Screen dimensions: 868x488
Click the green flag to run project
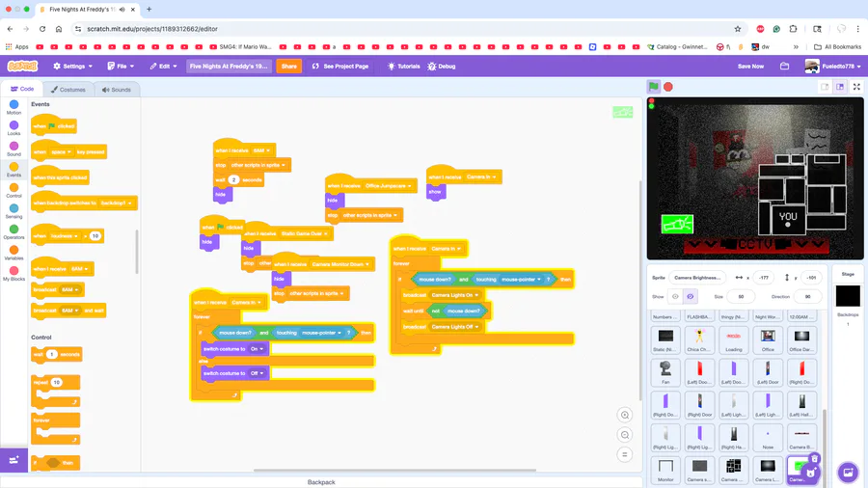click(x=653, y=86)
